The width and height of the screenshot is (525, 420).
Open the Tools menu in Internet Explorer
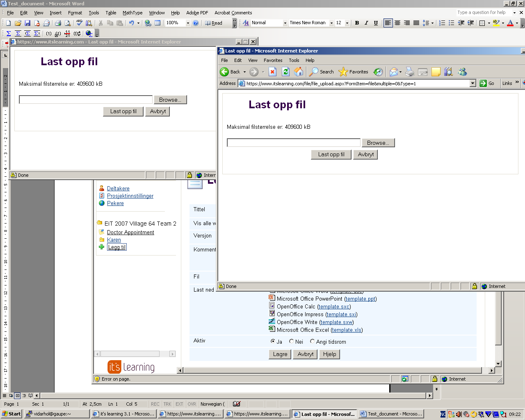click(294, 60)
